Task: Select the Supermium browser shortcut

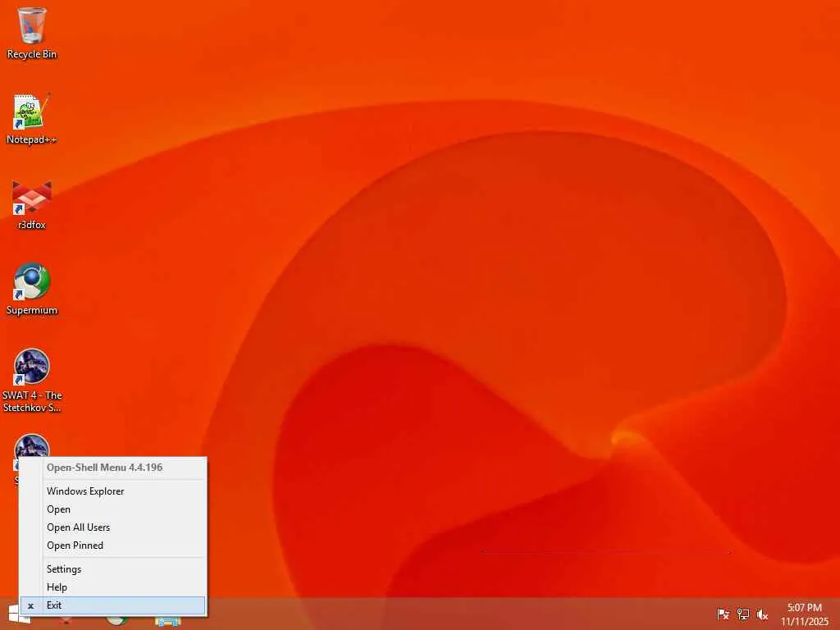Action: tap(32, 290)
